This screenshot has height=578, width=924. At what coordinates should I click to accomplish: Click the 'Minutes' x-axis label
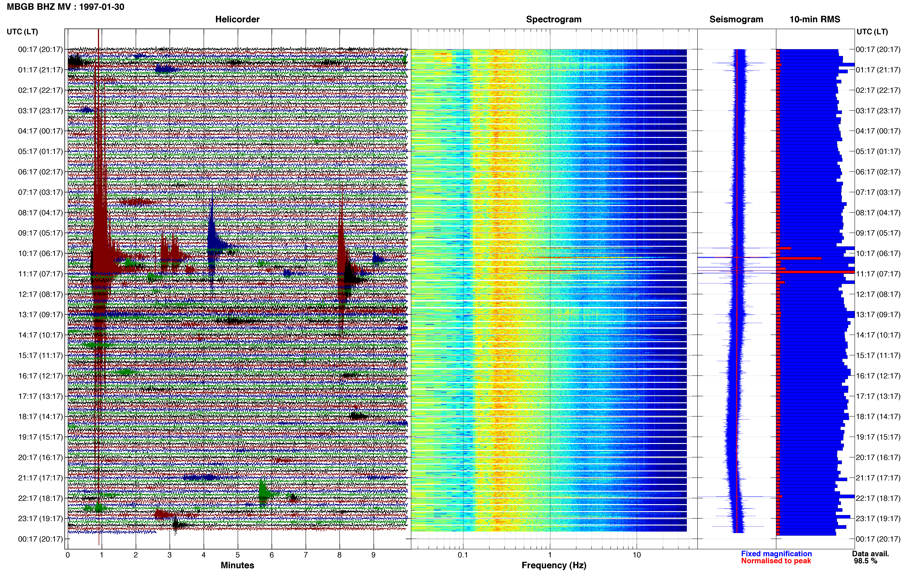pos(237,565)
